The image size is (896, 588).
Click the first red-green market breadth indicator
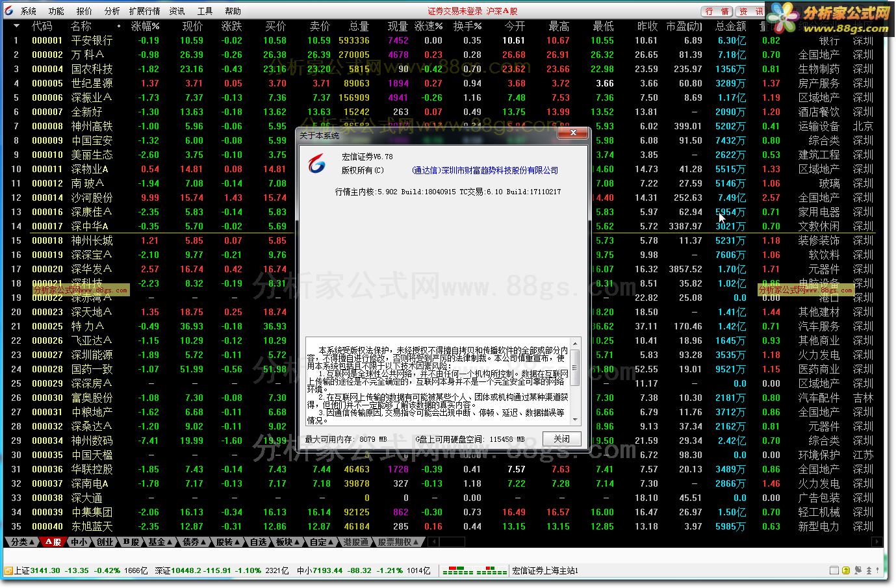coord(458,571)
